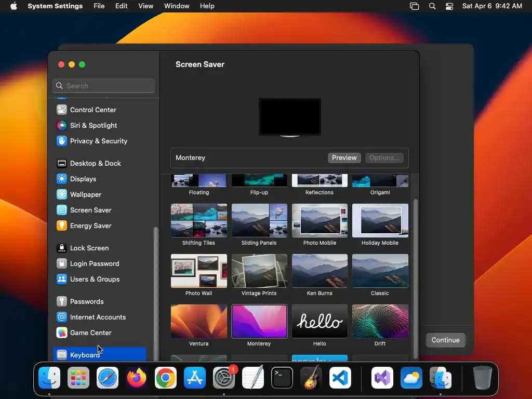Select Monterey screen saver thumbnail
Image resolution: width=532 pixels, height=399 pixels.
[x=259, y=321]
